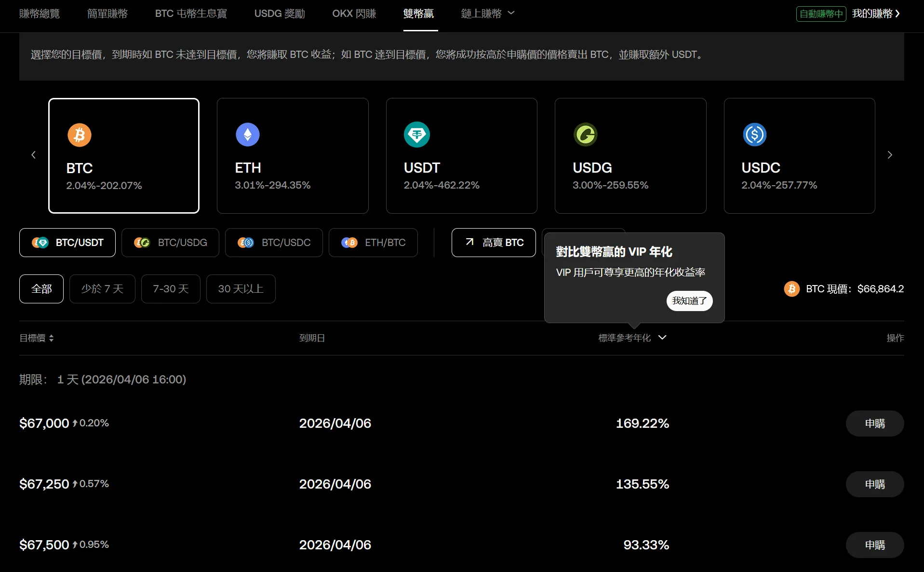Choose the BTC/USDT pair button
Screen dimensions: 924x572
pos(67,243)
